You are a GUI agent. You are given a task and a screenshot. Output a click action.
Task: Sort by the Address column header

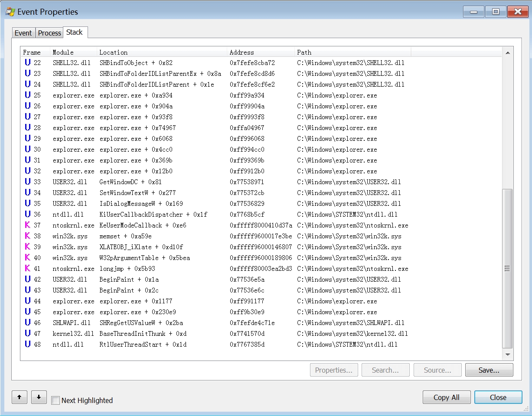(x=260, y=52)
